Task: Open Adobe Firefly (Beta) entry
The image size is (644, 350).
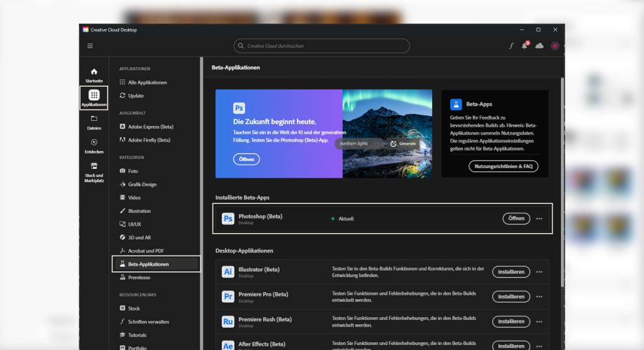Action: (x=145, y=140)
